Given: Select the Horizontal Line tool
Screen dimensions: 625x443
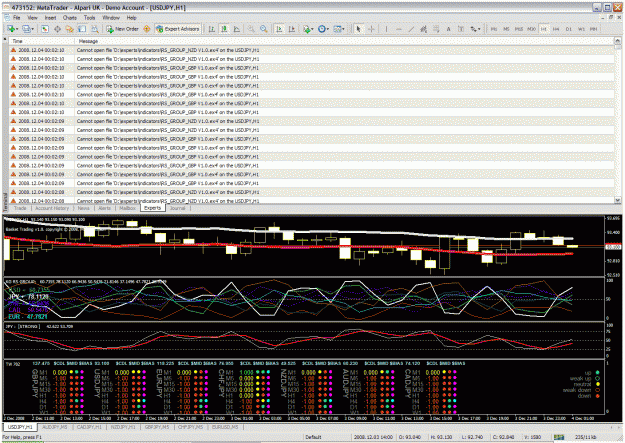Looking at the screenshot, I should coord(399,29).
